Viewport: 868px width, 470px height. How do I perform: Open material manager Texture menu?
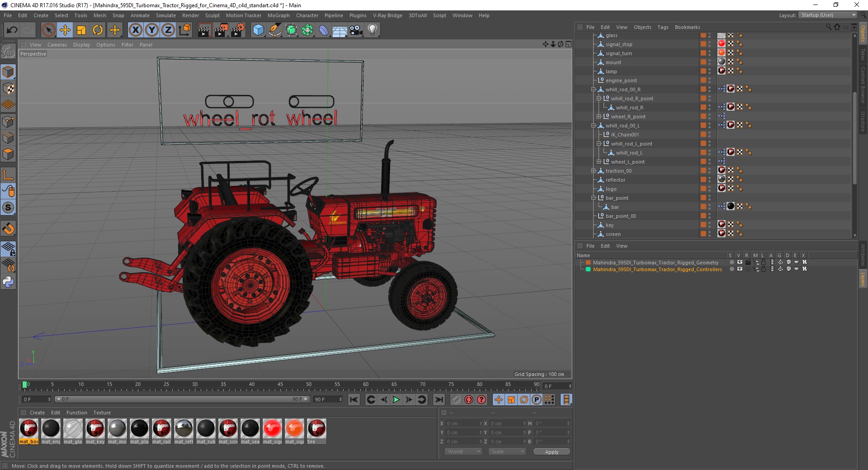pos(102,413)
